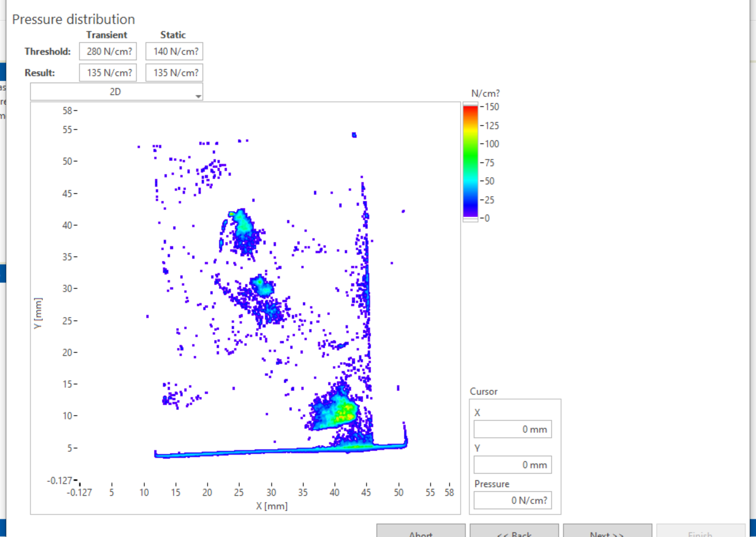Click the Cursor Y position field
The height and width of the screenshot is (537, 756).
[512, 465]
